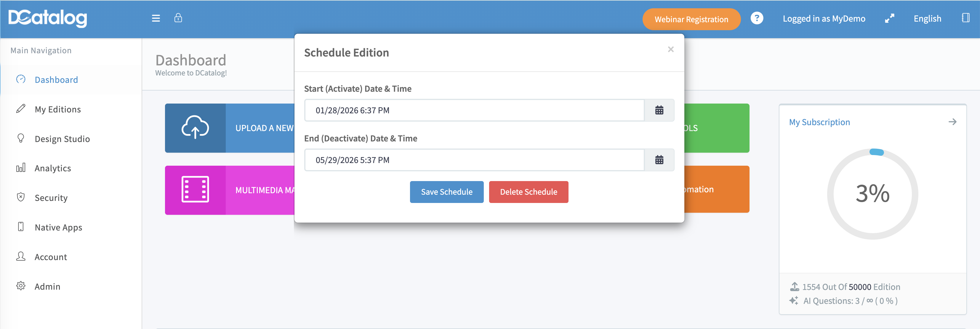The image size is (980, 329).
Task: Click the Analytics bar chart icon
Action: [x=21, y=168]
